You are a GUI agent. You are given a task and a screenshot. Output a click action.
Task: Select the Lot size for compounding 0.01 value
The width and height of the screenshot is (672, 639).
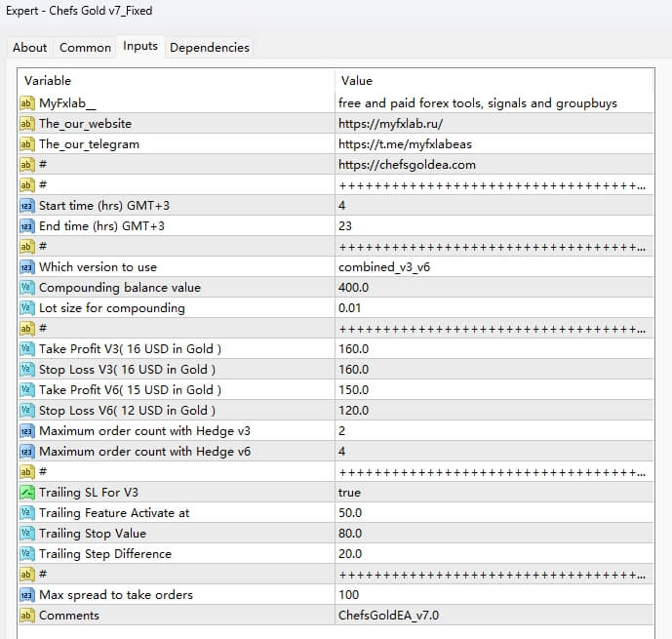[x=351, y=308]
